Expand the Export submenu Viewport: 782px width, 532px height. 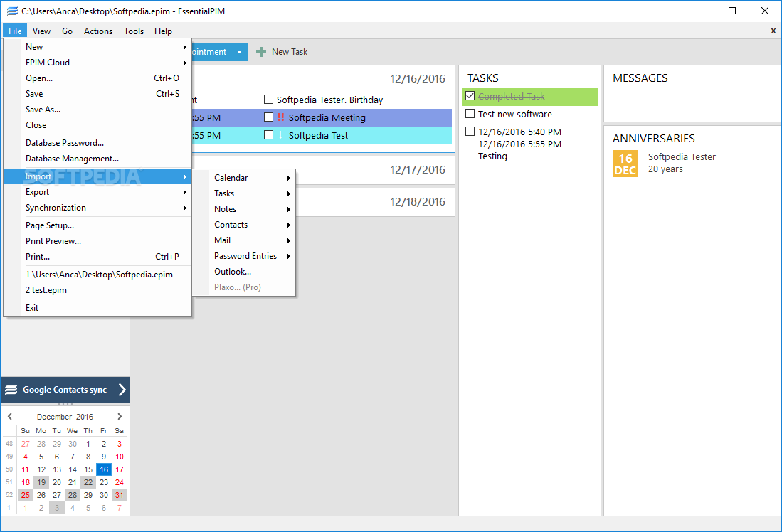pos(97,192)
